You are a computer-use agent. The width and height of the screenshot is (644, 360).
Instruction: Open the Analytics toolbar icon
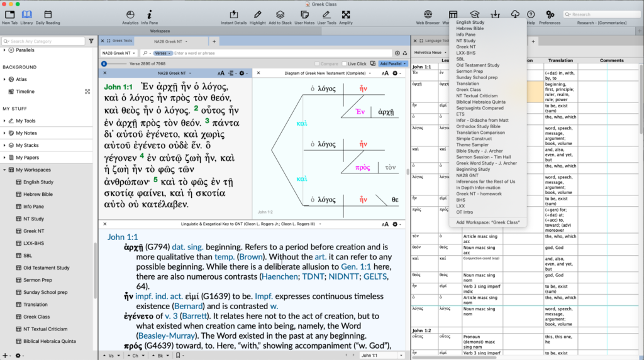[x=130, y=17]
